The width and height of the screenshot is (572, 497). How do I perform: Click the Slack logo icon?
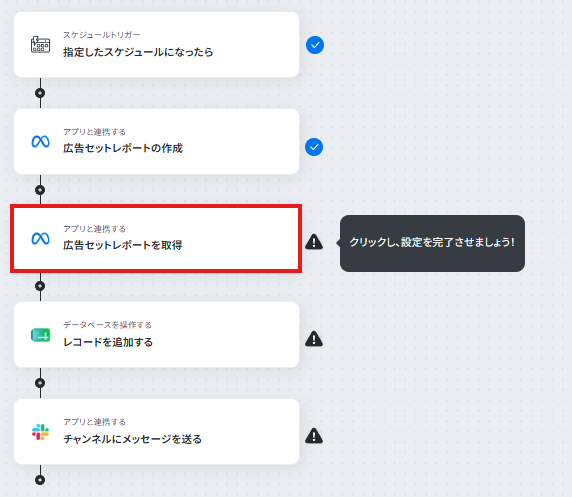(x=40, y=432)
